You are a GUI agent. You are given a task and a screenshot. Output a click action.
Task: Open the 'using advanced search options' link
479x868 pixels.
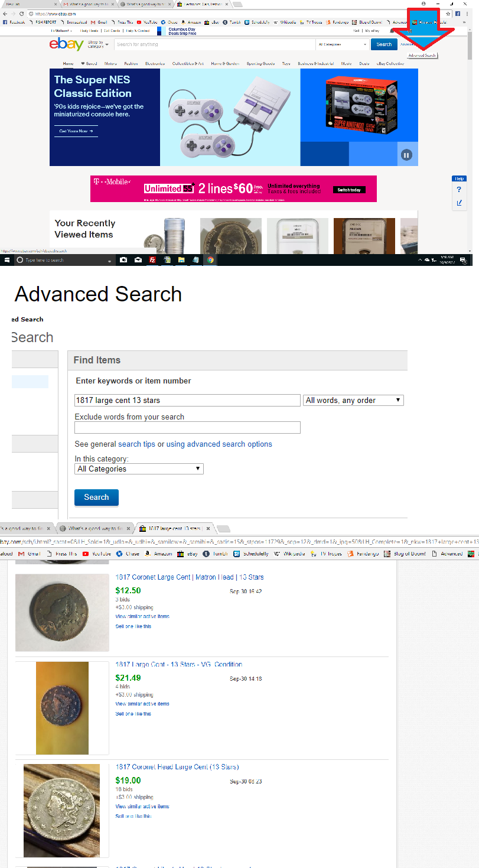(x=219, y=444)
